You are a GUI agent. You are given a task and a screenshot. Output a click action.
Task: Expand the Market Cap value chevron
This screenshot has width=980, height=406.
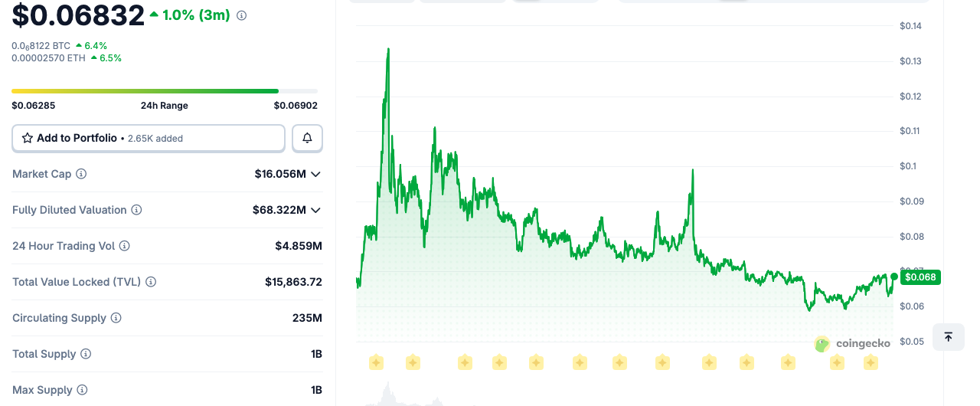(315, 174)
